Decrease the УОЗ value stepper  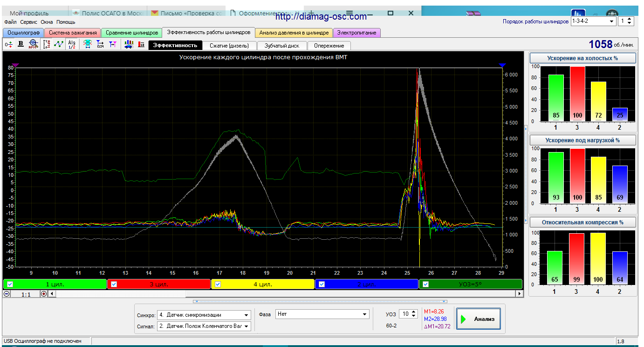[x=413, y=317]
